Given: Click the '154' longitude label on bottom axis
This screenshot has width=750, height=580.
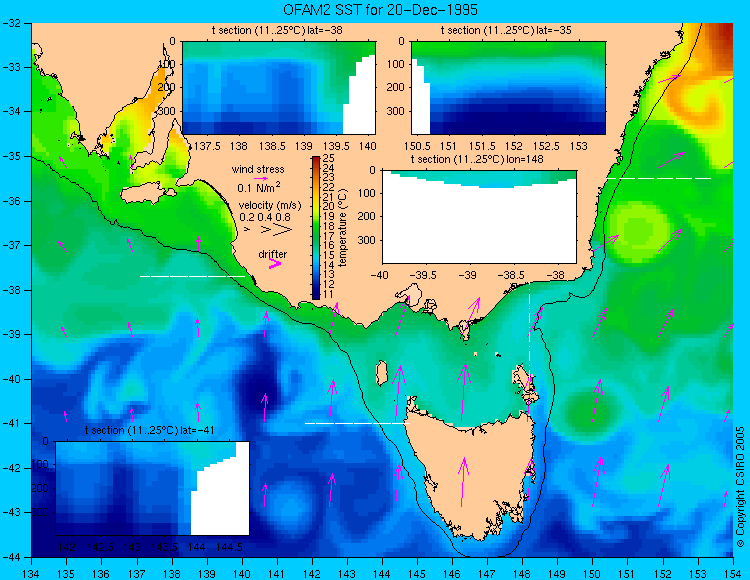Looking at the screenshot, I should tap(732, 574).
